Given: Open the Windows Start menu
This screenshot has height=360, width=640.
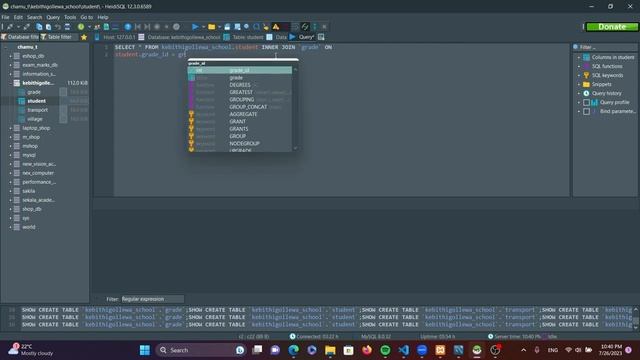Looking at the screenshot, I should click(145, 350).
